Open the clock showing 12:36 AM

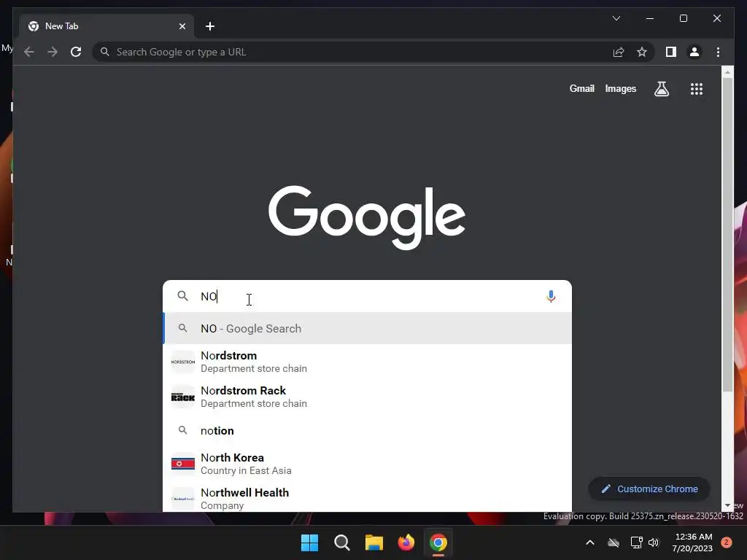point(693,542)
